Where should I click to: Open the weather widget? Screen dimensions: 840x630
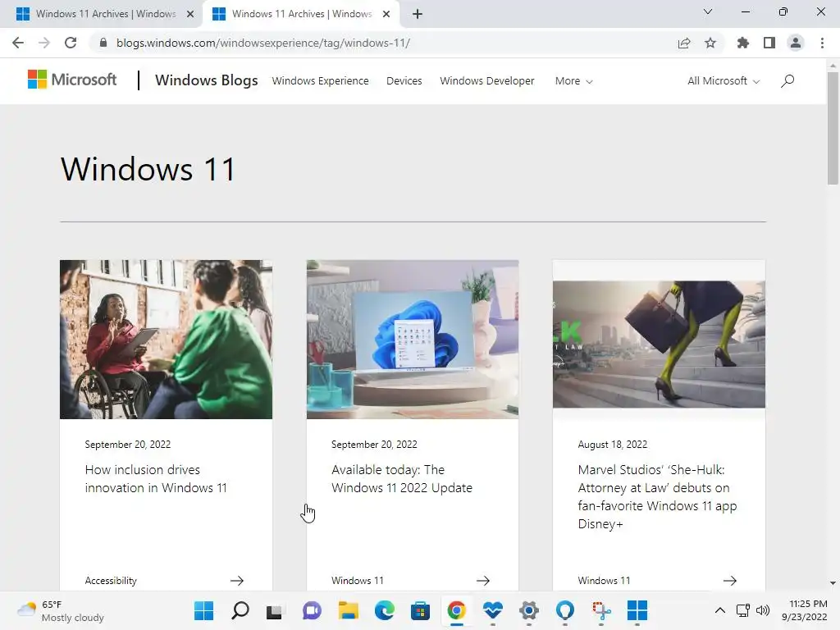pyautogui.click(x=61, y=610)
